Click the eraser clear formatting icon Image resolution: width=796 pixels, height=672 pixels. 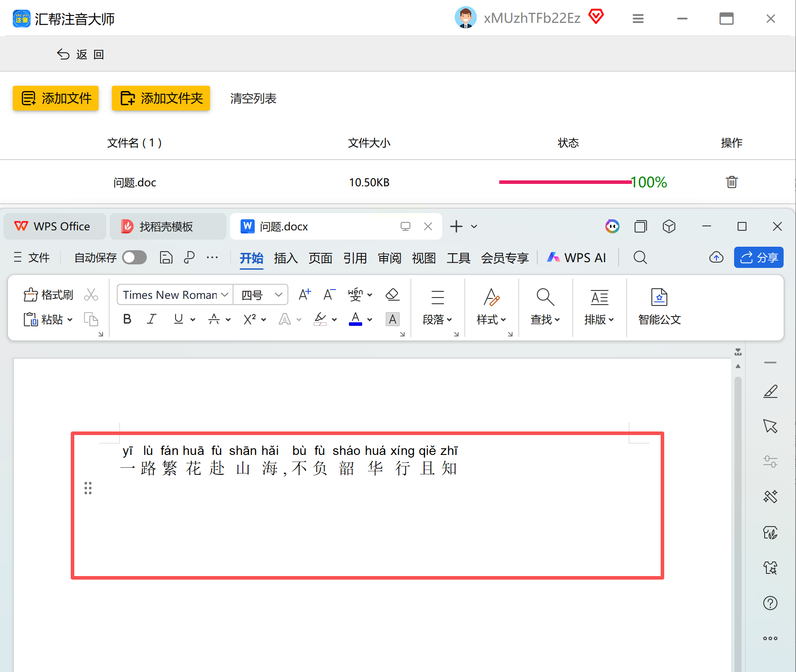click(x=392, y=294)
